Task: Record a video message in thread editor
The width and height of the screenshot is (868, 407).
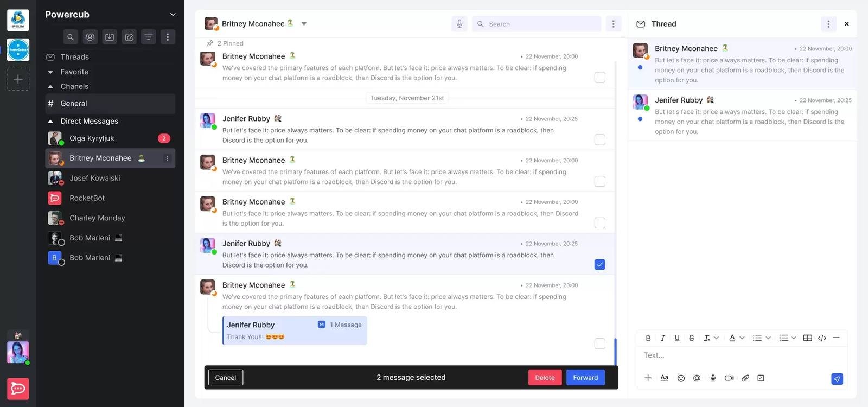Action: coord(729,378)
